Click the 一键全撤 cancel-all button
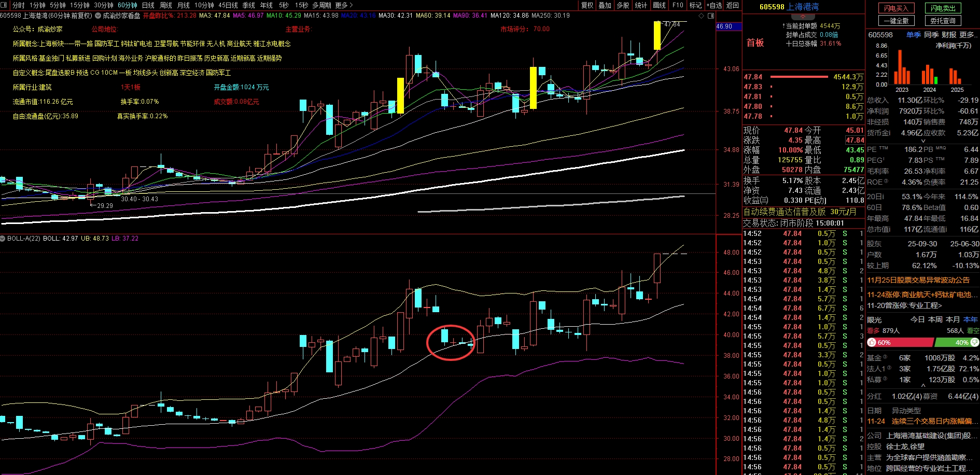Viewport: 980px width, 475px height. (896, 21)
